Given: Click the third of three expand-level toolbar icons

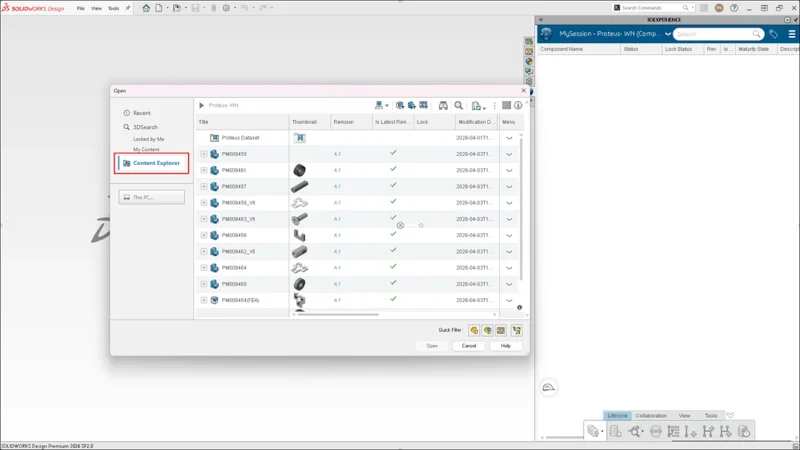Looking at the screenshot, I should click(x=423, y=106).
